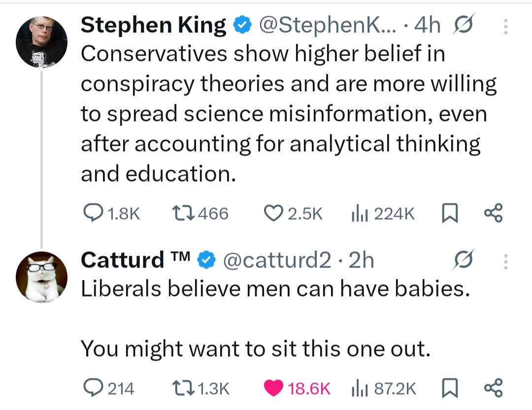
Task: Click the Stephen King display name
Action: pos(153,26)
